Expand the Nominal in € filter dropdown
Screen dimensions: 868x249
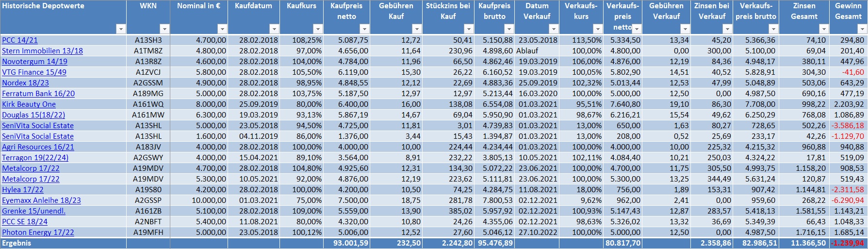pos(222,29)
